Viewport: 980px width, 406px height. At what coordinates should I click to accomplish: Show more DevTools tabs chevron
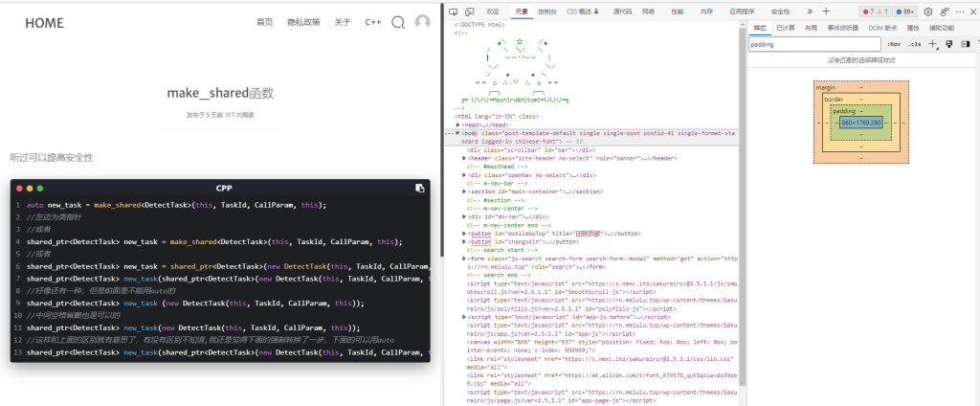click(810, 11)
